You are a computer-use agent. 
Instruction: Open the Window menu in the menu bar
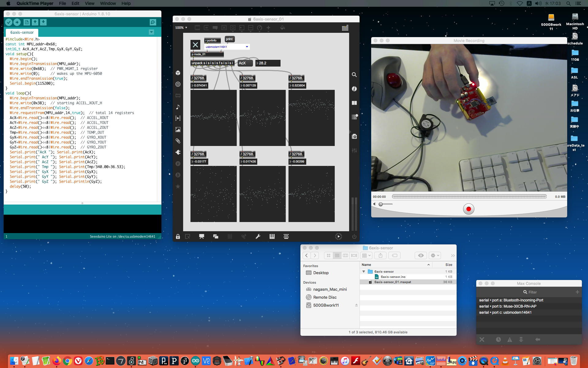click(x=108, y=3)
